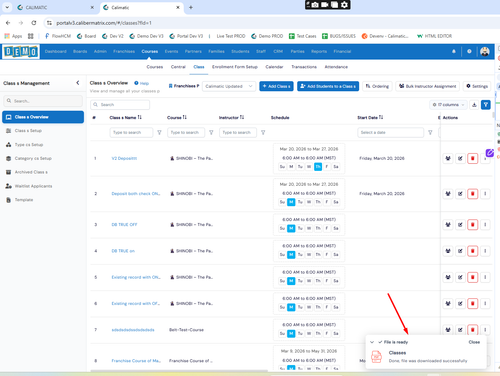This screenshot has width=500, height=376.
Task: Toggle Sunday in the row 5 schedule
Action: 282,281
